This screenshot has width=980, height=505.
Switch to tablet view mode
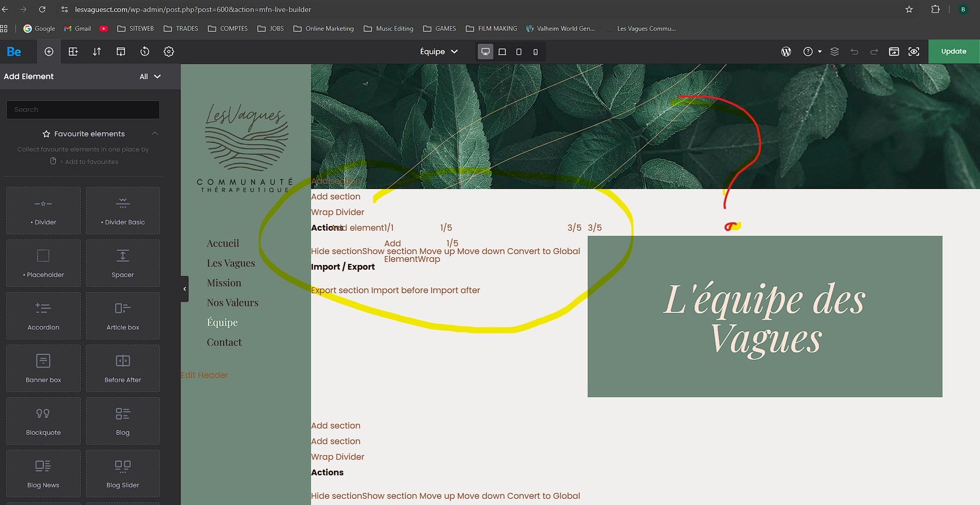point(518,52)
